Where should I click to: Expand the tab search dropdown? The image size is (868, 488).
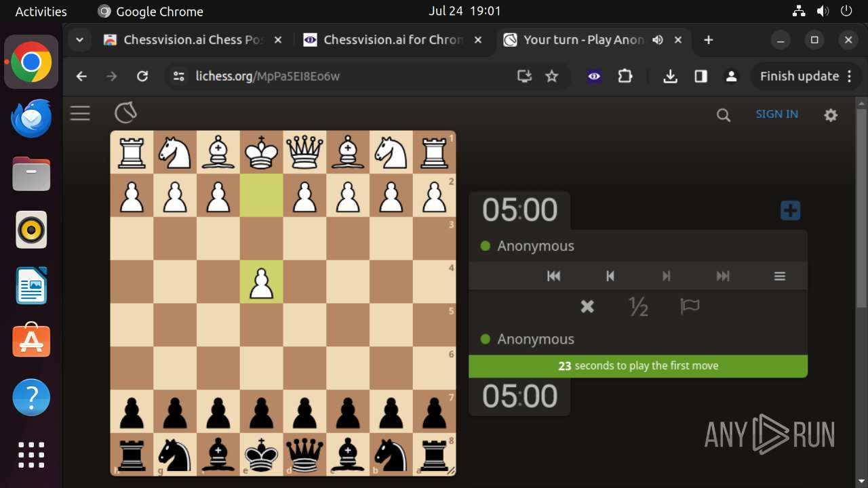(x=79, y=40)
